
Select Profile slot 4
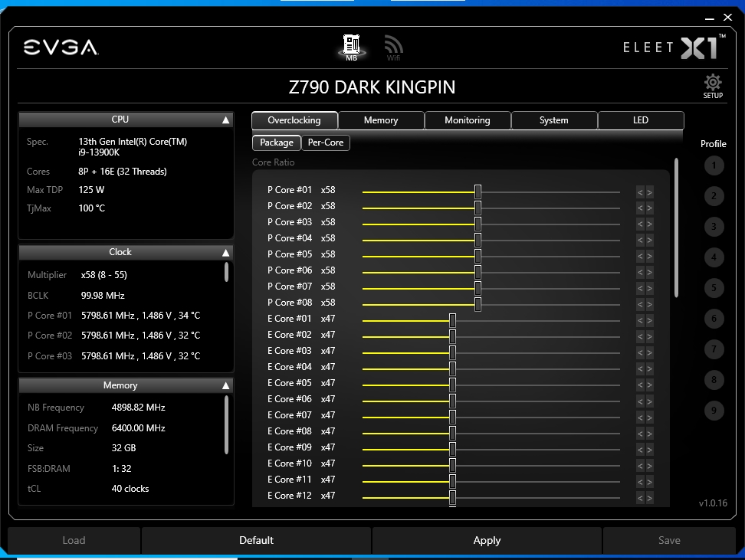pos(714,257)
